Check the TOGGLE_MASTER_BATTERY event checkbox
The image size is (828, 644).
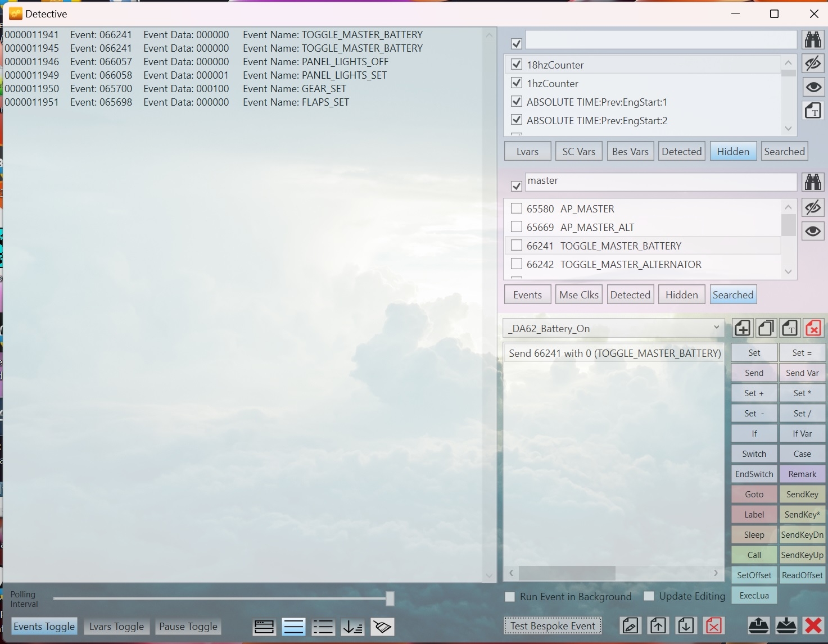tap(516, 246)
